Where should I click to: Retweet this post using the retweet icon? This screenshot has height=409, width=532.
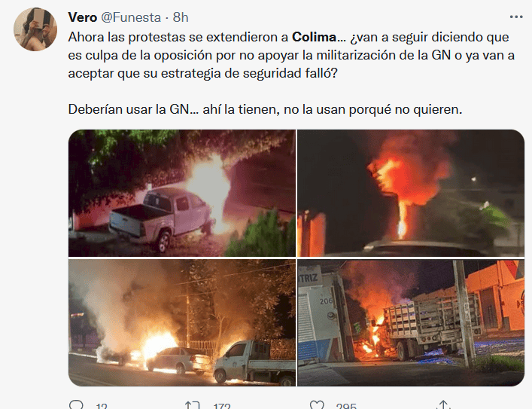(192, 405)
